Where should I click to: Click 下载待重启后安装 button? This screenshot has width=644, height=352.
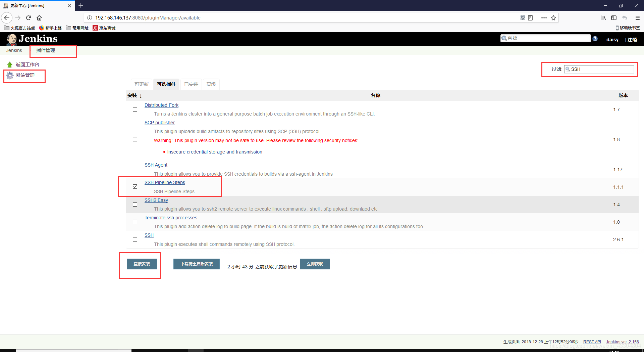coord(197,264)
